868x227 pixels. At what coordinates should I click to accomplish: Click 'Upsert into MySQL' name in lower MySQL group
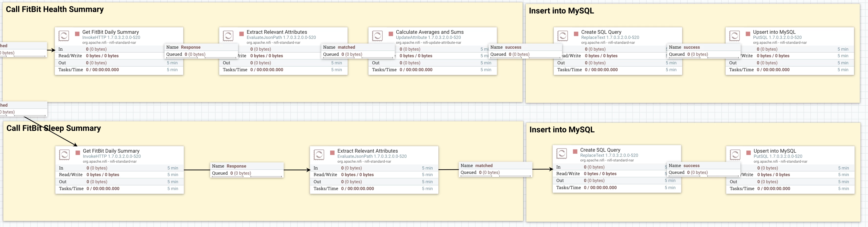point(775,151)
